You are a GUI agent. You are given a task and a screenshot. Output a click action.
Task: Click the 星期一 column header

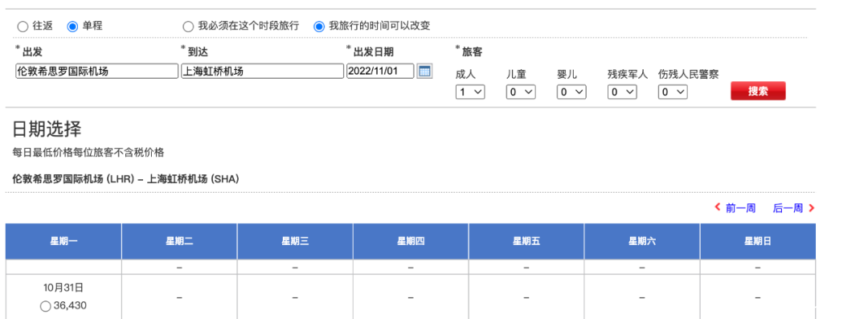coord(63,242)
